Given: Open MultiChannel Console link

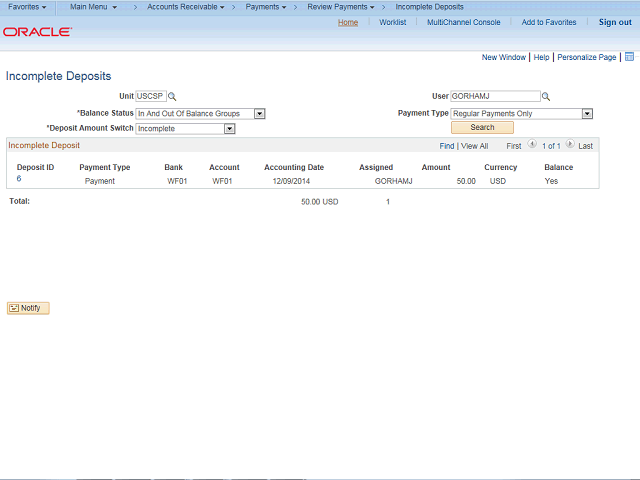Looking at the screenshot, I should pos(464,22).
